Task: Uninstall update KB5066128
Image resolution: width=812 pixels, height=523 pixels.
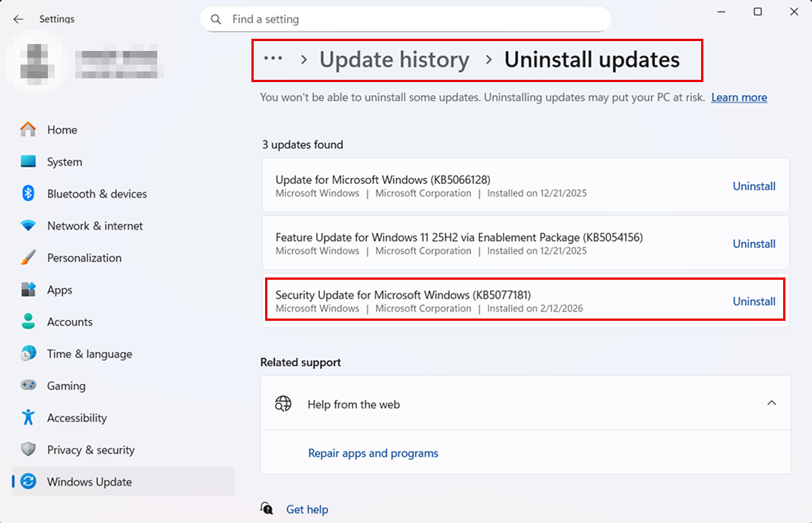Action: (754, 185)
